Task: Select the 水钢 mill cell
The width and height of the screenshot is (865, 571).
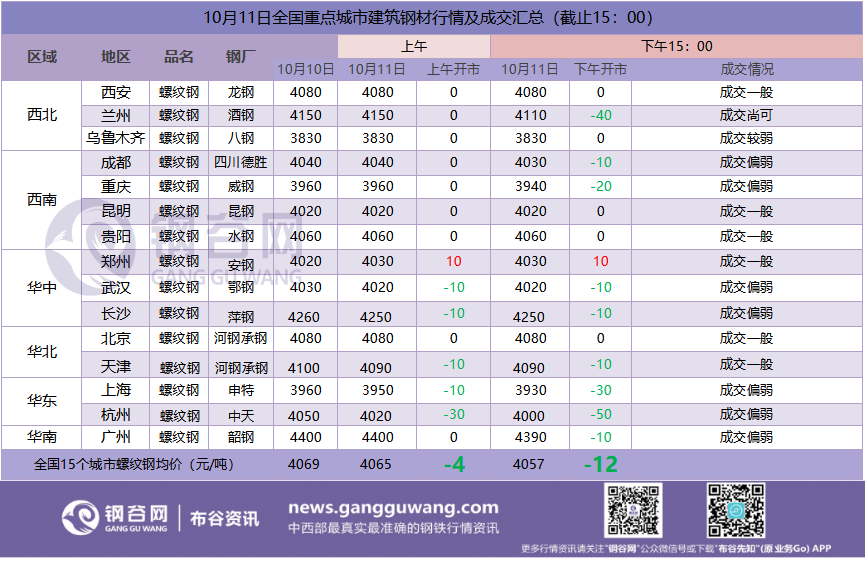Action: [x=241, y=236]
